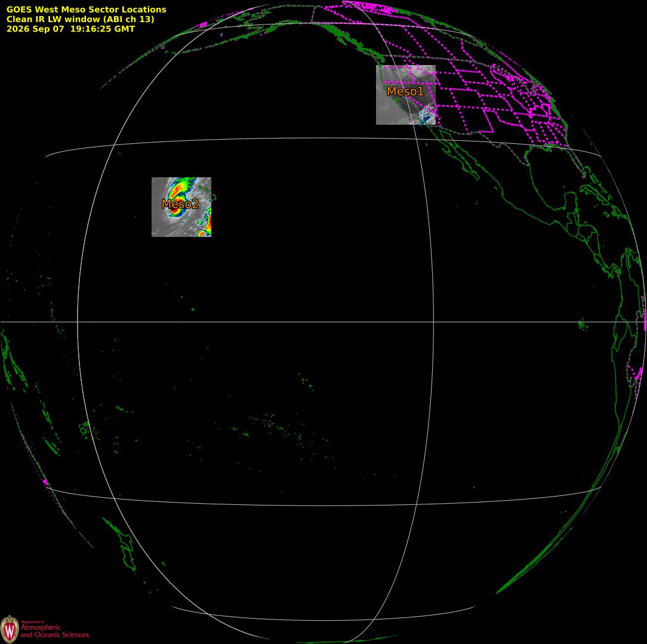Click the red convection patch at Meso2's right edge

(209, 225)
